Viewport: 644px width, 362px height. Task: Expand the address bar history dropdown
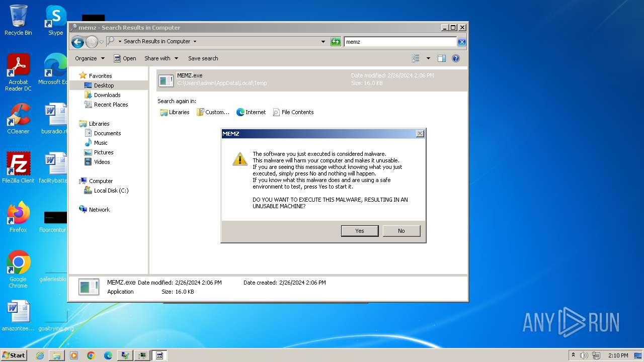pos(323,42)
